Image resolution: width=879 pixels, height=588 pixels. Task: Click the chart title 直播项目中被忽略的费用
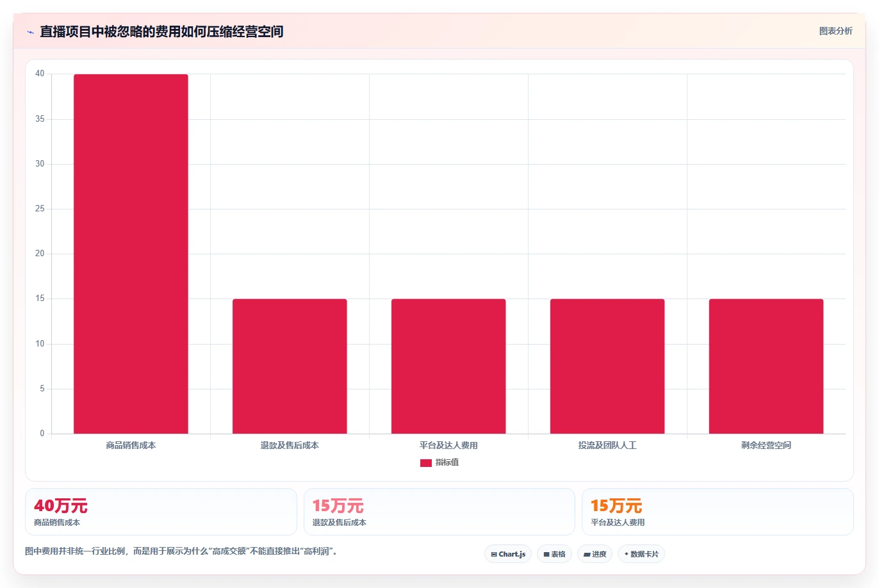pos(161,31)
